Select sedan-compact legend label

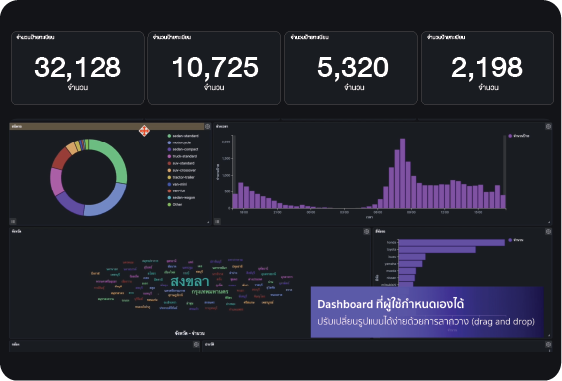pyautogui.click(x=185, y=149)
